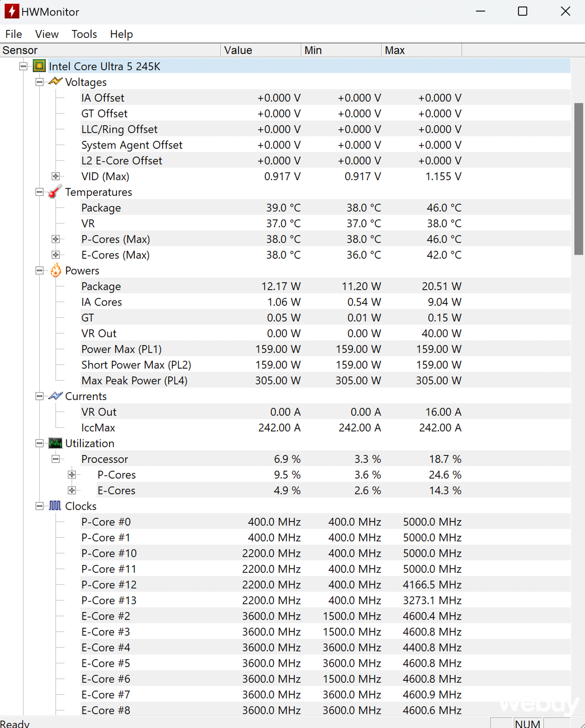The image size is (585, 728).
Task: Expand the E-Cores utilization node
Action: [x=72, y=490]
